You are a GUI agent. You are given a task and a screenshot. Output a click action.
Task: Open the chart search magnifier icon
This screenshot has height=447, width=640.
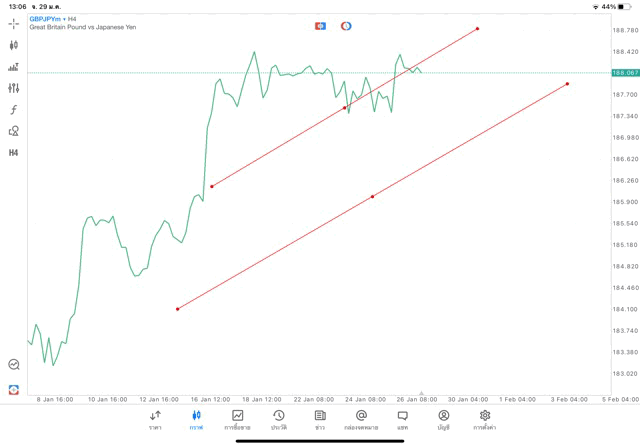coord(14,365)
